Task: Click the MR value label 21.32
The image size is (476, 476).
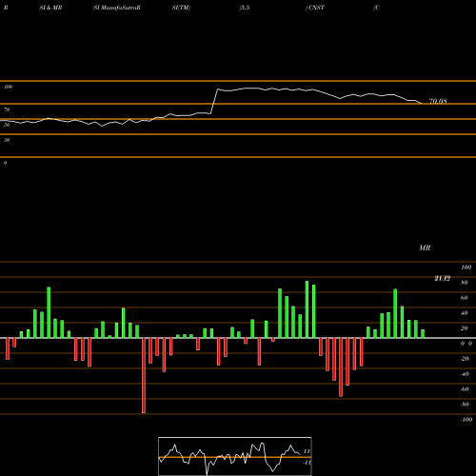Action: pyautogui.click(x=443, y=278)
